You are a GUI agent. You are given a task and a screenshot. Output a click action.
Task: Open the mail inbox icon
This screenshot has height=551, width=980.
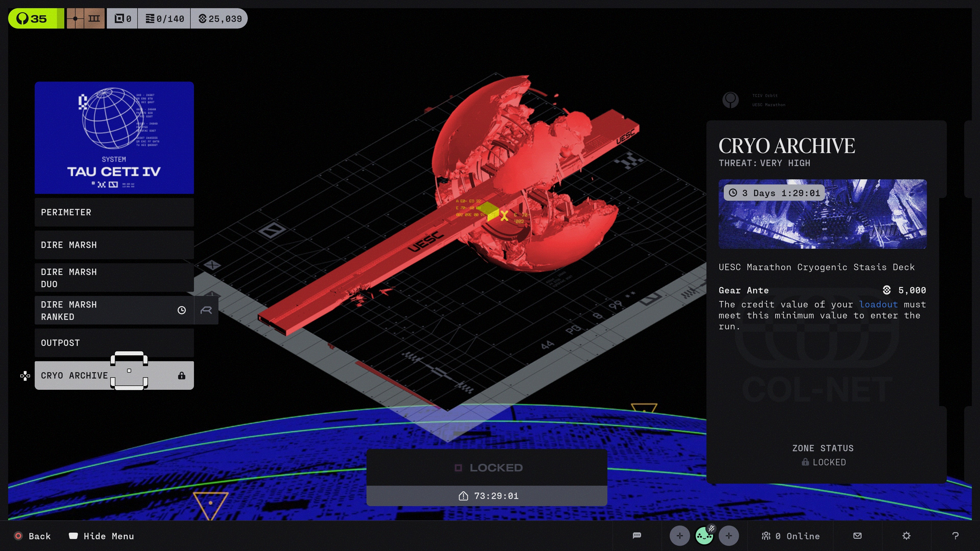click(857, 536)
